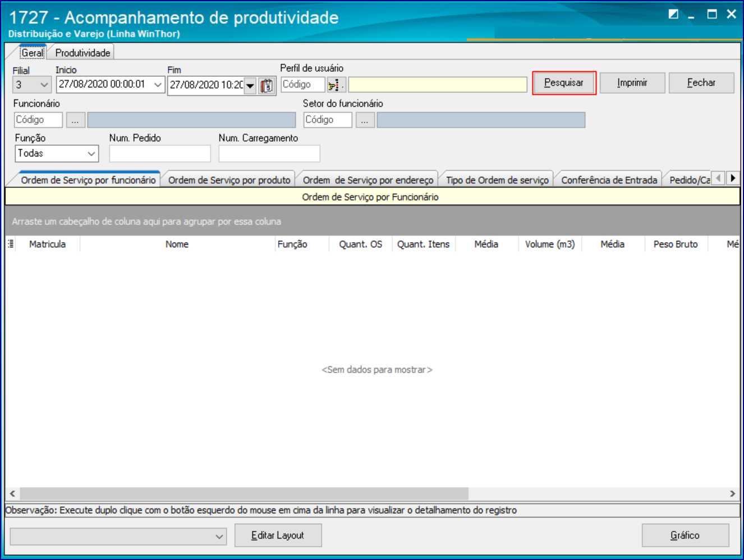Image resolution: width=744 pixels, height=560 pixels.
Task: Click the Setor do funcionário ellipsis button
Action: point(365,120)
